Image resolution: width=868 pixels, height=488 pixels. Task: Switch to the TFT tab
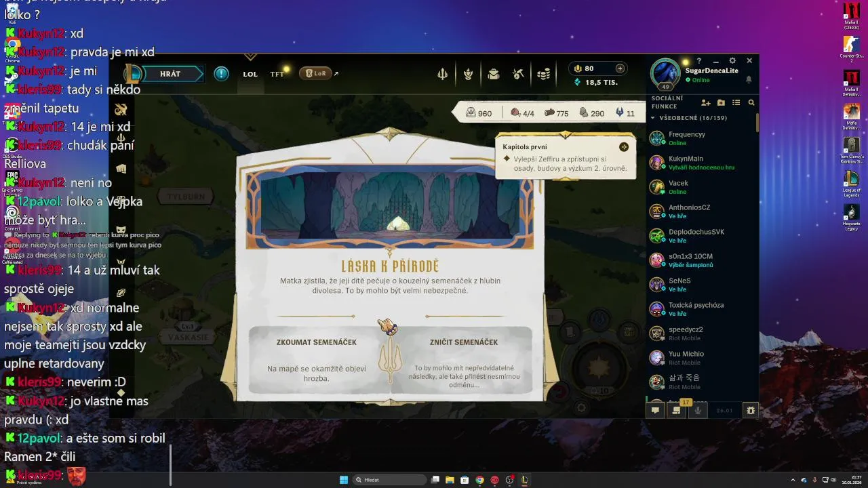pos(277,75)
